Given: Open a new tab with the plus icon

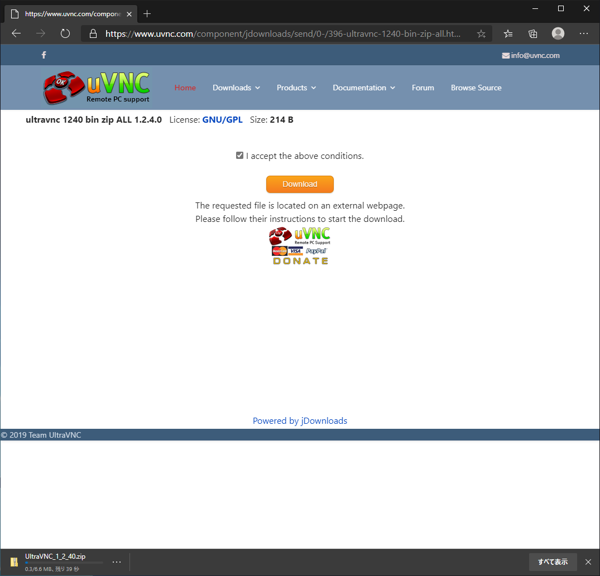Looking at the screenshot, I should [147, 14].
